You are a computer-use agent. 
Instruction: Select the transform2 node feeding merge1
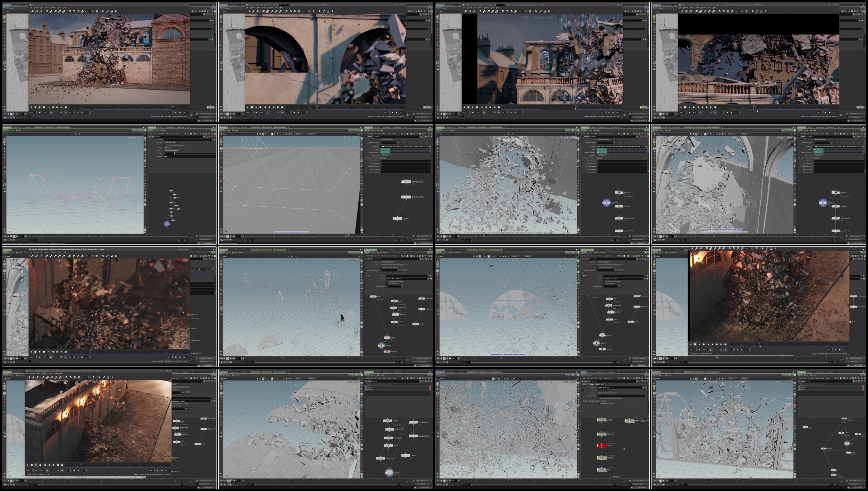click(380, 458)
